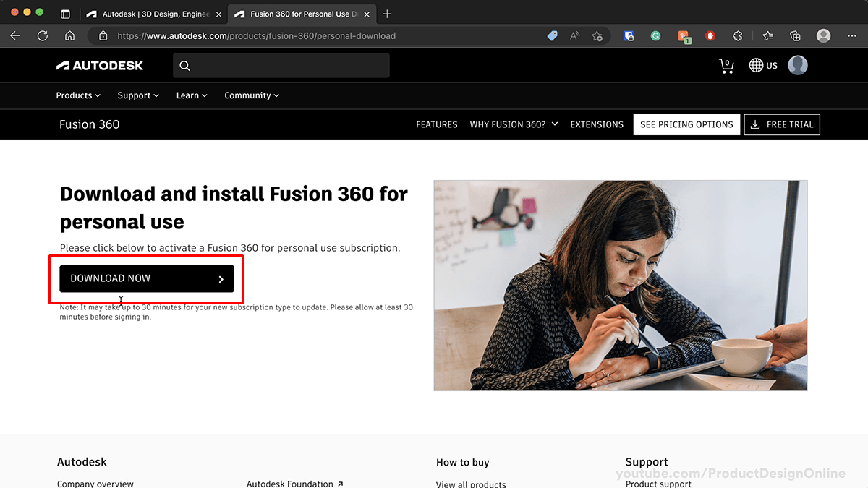Expand the Support dropdown menu
The image size is (868, 488).
point(138,95)
